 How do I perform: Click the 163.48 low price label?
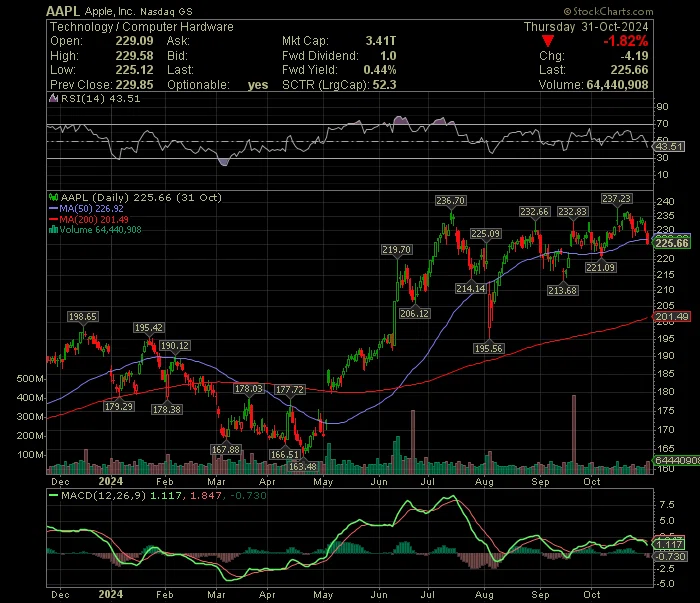click(x=303, y=466)
